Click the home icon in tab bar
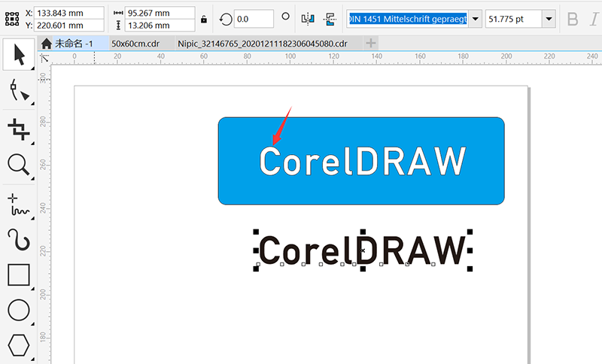 [47, 44]
